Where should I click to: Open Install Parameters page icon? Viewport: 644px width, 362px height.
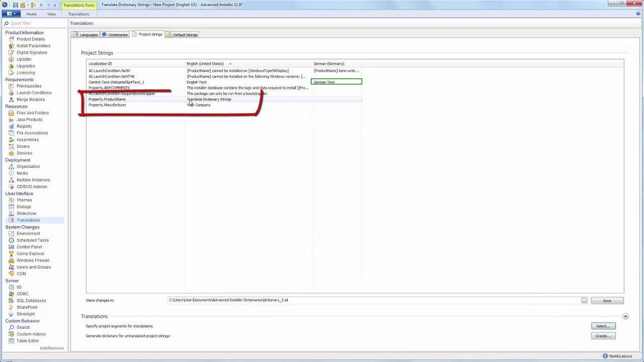(x=12, y=46)
